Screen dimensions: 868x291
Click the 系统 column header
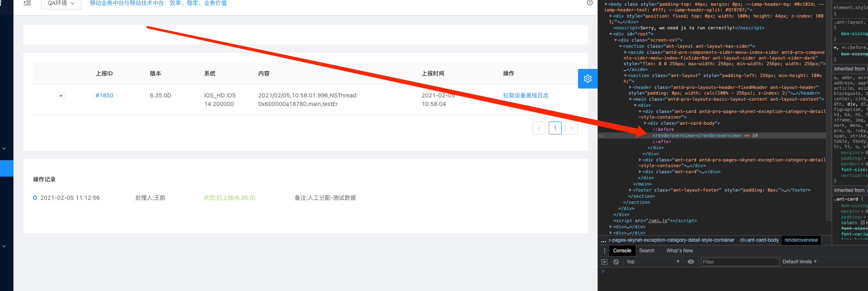point(210,73)
